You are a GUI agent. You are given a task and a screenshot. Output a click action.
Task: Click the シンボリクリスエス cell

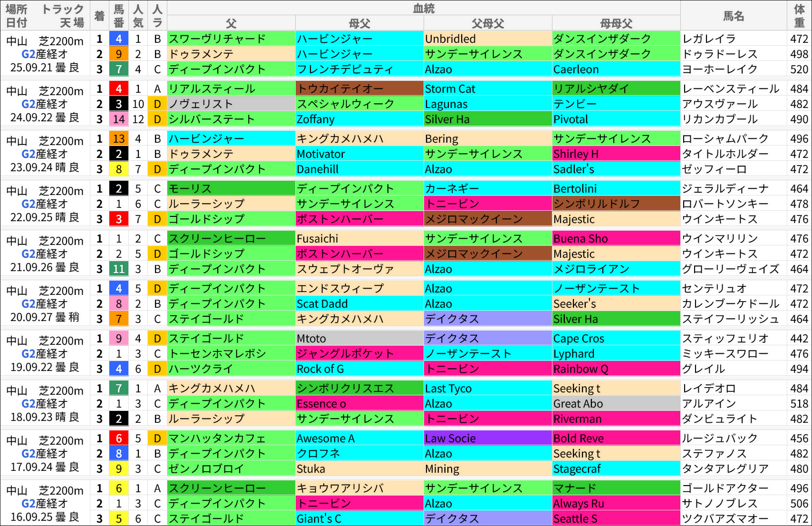click(359, 389)
